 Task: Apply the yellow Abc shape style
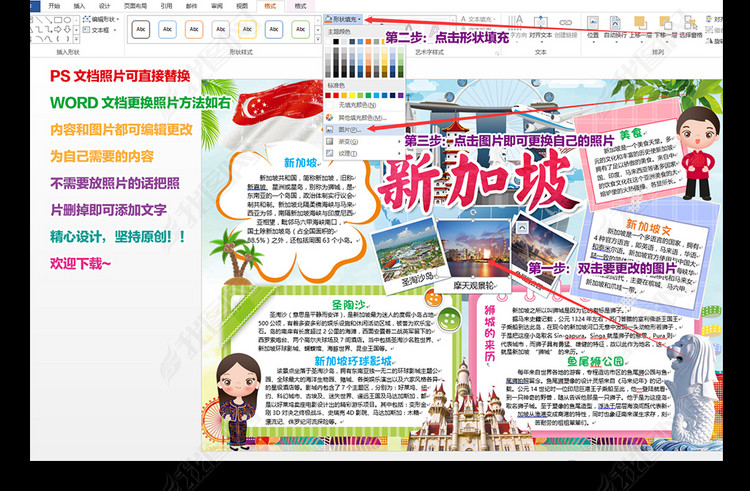(247, 29)
